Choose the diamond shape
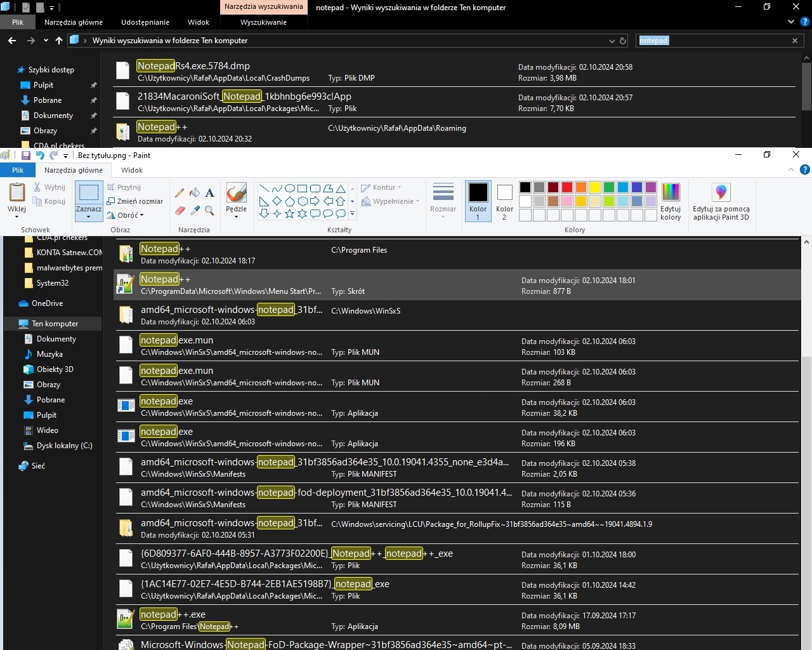This screenshot has width=812, height=650. tap(277, 201)
